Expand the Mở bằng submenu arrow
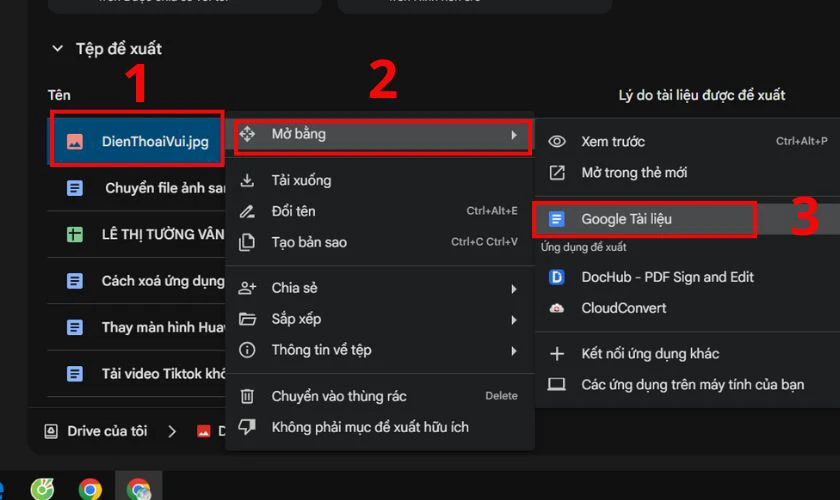 [x=514, y=135]
